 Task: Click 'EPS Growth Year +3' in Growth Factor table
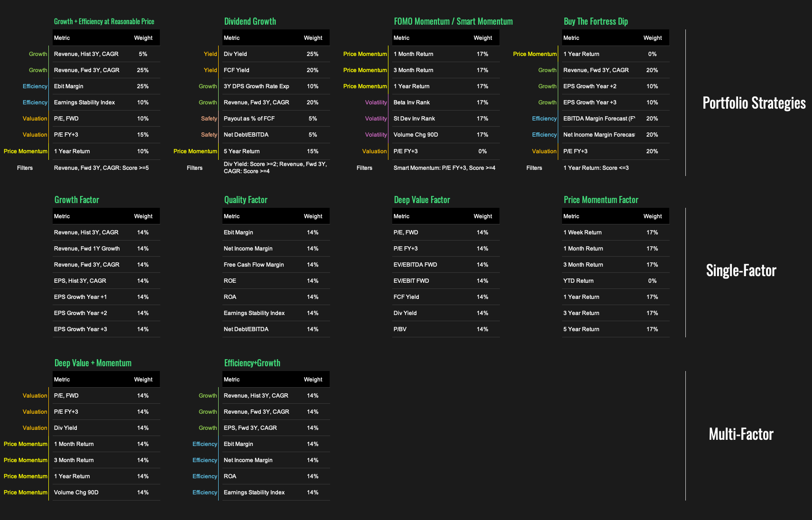tap(80, 329)
